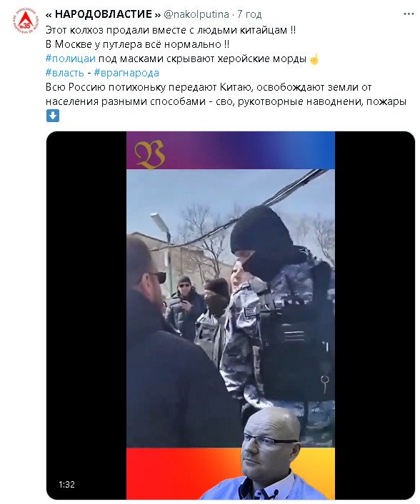Open the @nakolputina handle link

(196, 14)
